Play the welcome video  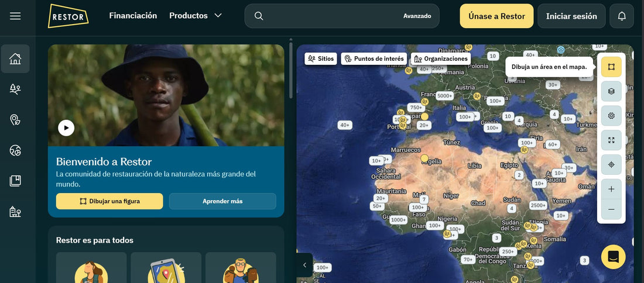coord(66,127)
